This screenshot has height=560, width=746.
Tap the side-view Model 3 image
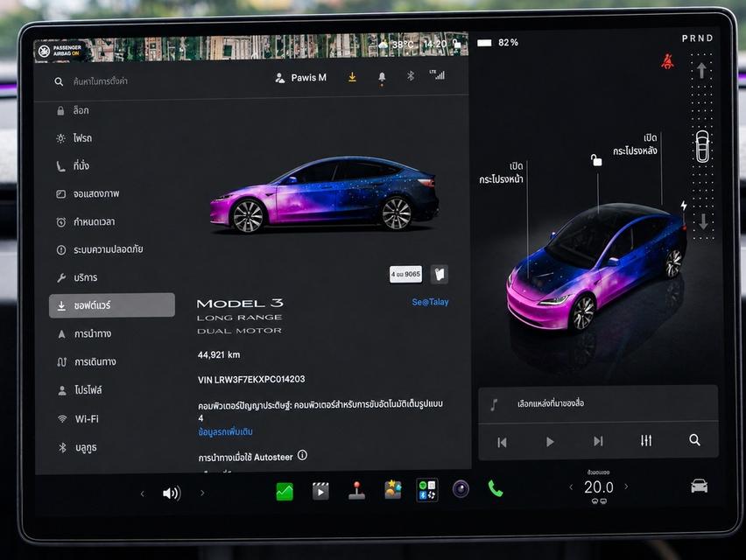(x=325, y=195)
